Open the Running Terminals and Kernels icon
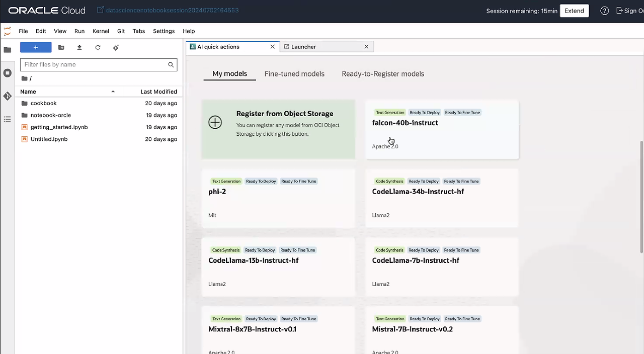Viewport: 644px width, 354px height. point(7,73)
